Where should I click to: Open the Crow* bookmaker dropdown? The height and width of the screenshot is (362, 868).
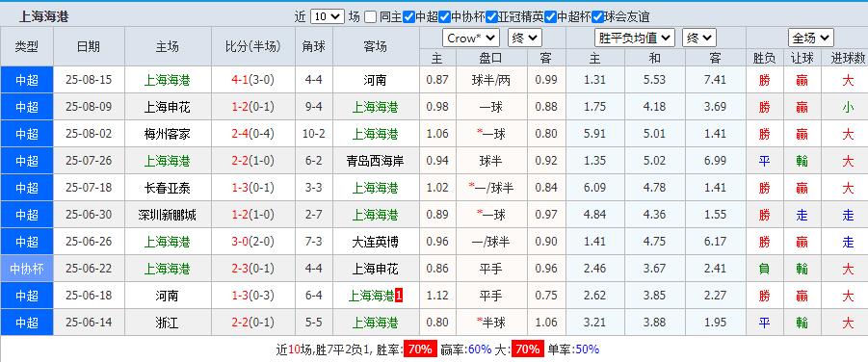[470, 39]
